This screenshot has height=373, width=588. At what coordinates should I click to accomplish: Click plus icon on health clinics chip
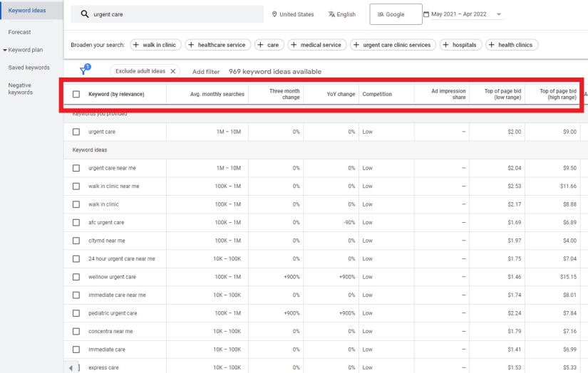(492, 45)
